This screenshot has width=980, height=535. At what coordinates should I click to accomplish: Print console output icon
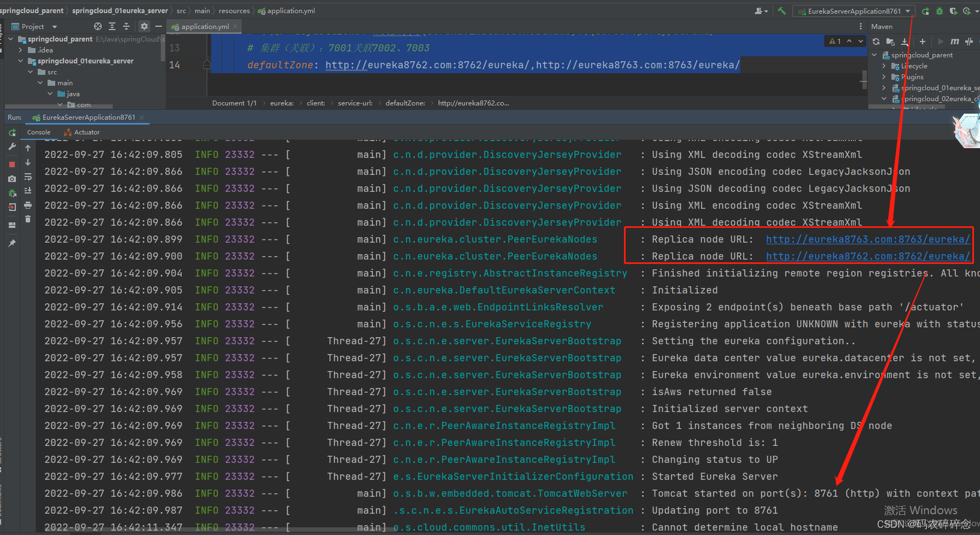pos(28,205)
